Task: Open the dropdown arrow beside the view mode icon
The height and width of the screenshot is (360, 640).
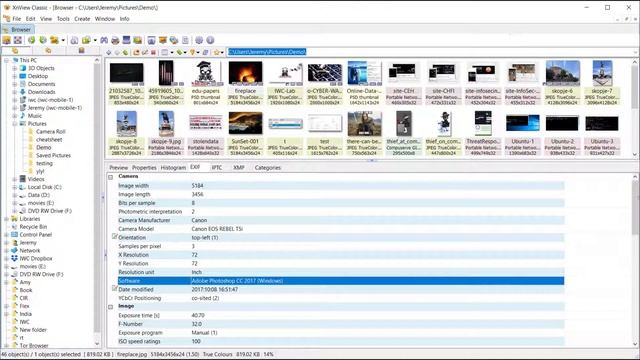Action: coord(171,52)
